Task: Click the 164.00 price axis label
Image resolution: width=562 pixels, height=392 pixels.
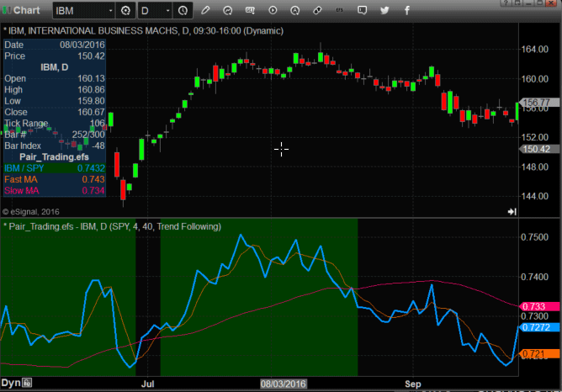Action: (x=534, y=49)
